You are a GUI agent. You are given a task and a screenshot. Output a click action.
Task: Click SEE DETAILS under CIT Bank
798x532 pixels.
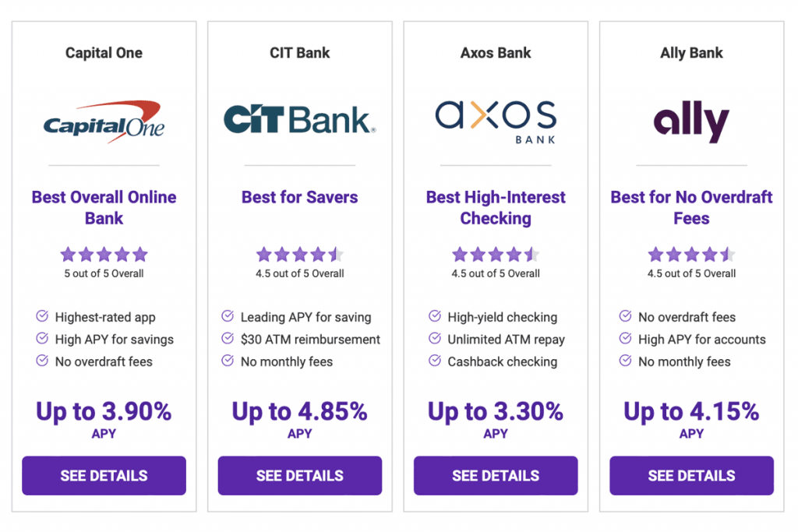tap(299, 475)
